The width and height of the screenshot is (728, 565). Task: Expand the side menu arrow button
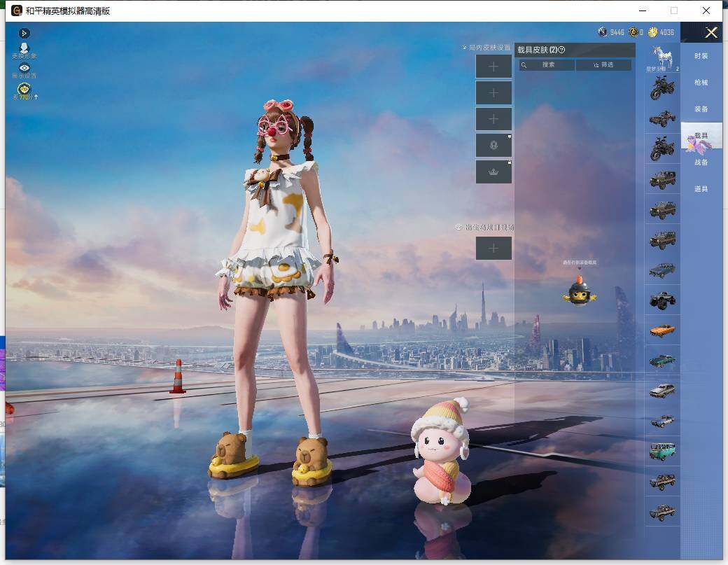click(x=24, y=33)
